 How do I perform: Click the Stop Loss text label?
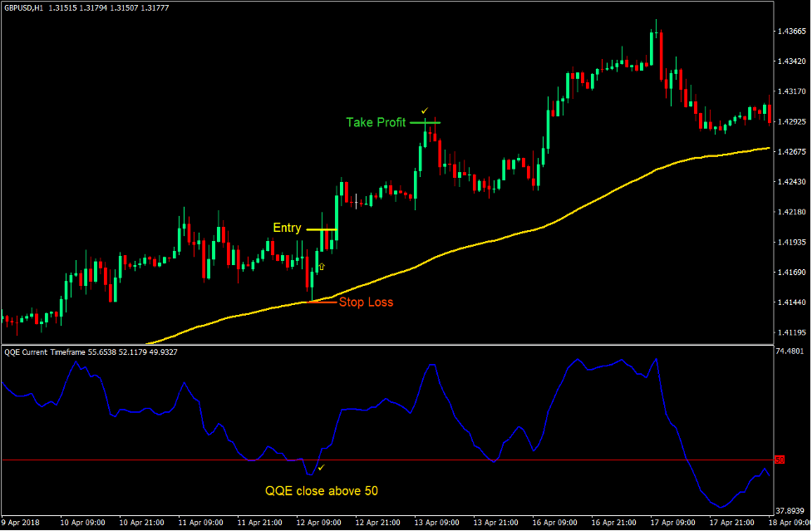tap(366, 302)
